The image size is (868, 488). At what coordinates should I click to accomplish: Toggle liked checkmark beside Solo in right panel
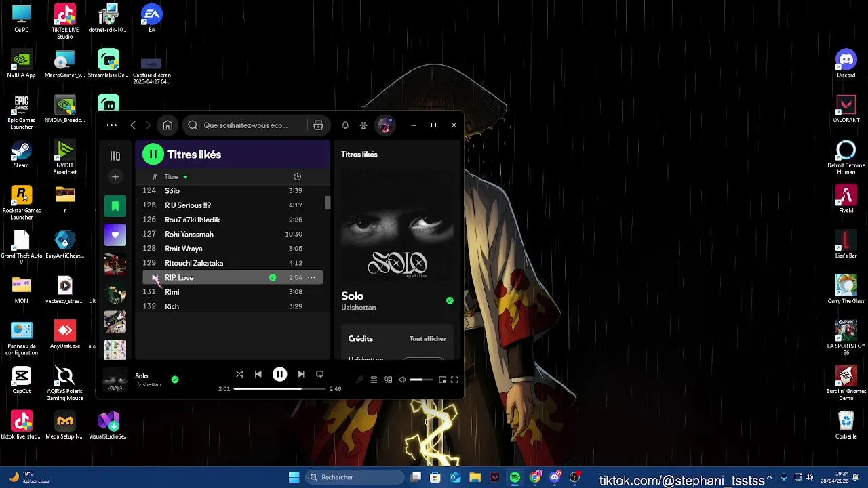[450, 300]
